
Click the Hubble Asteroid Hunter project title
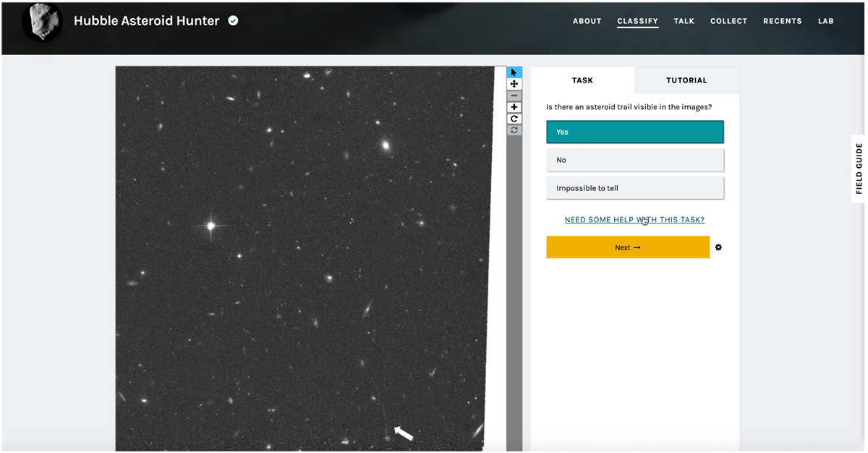pos(146,21)
